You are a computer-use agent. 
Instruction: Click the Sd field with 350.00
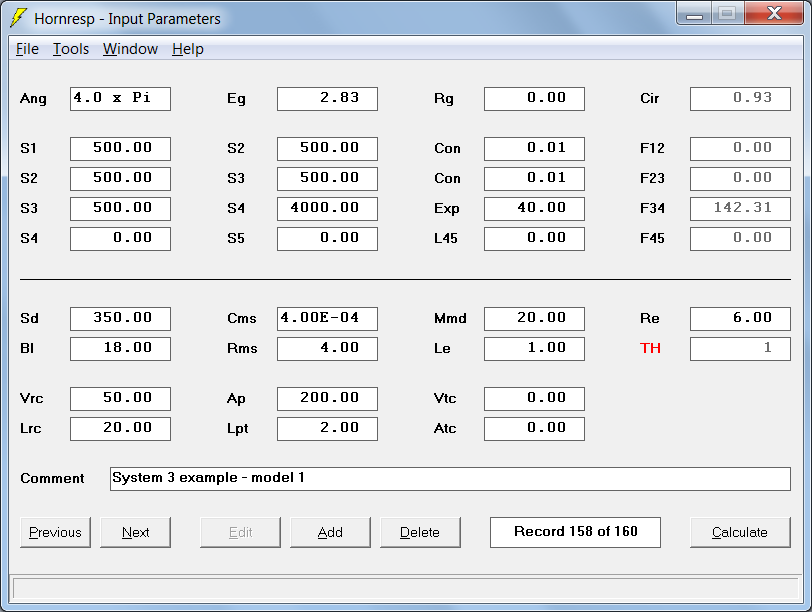(x=120, y=318)
